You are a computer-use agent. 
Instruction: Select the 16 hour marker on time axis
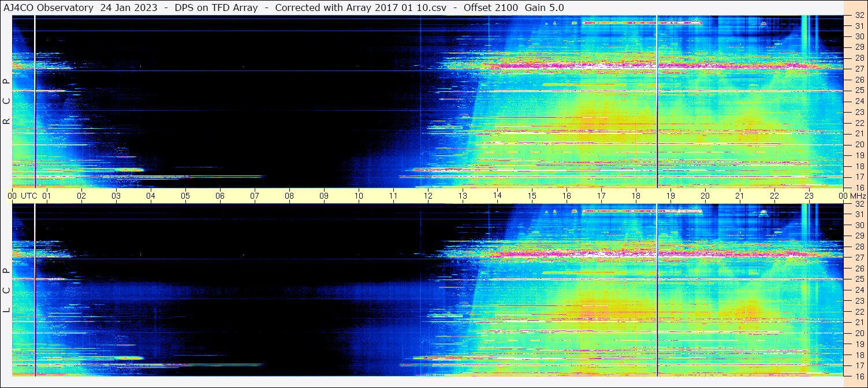coord(567,196)
